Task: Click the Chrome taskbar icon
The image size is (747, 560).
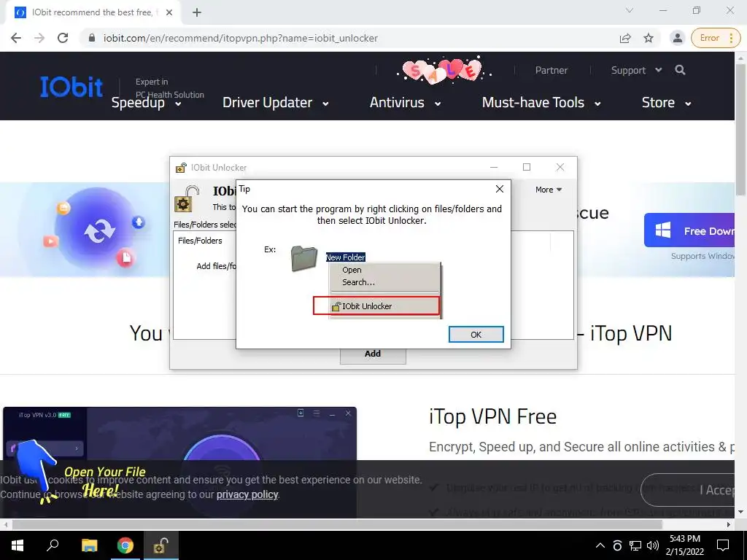Action: 125,545
